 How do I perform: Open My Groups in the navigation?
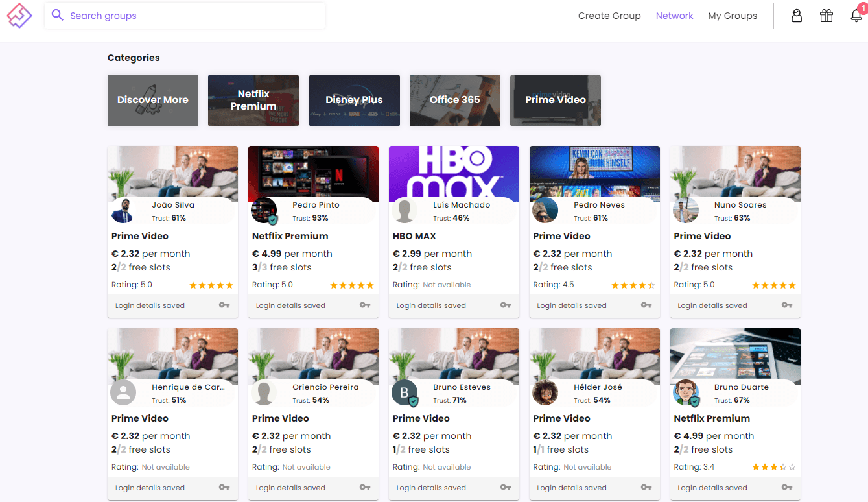click(733, 16)
